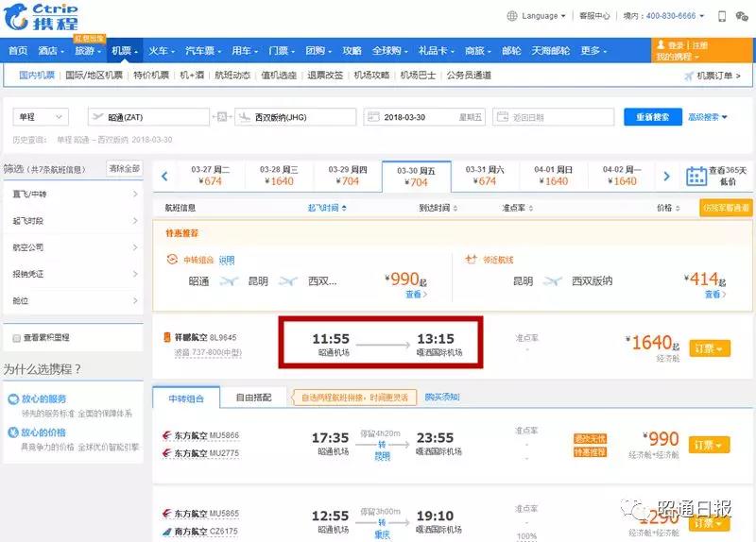Click the plane icon beside 机票订单
Viewport: 756px width, 542px height.
click(x=689, y=76)
